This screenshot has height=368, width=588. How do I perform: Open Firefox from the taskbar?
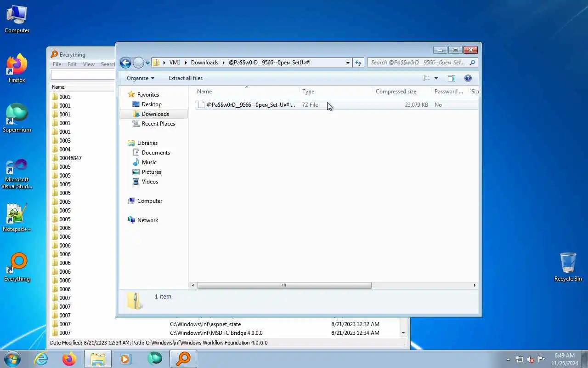[x=69, y=359]
